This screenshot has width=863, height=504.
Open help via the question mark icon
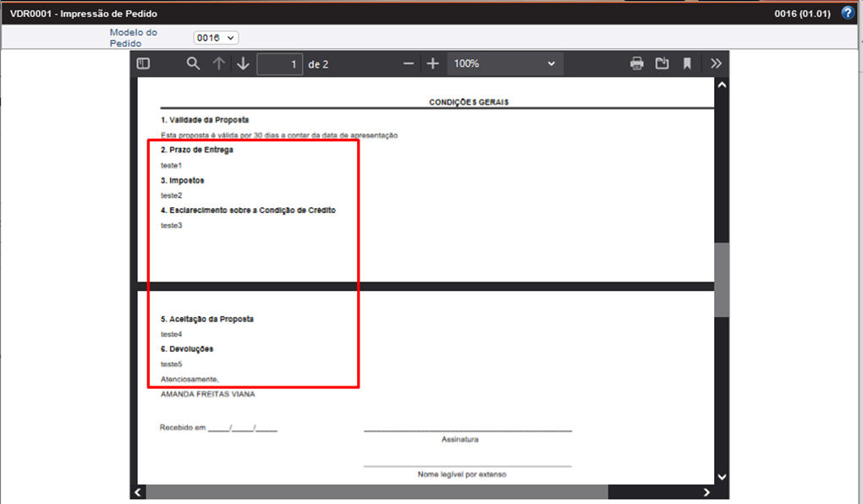(x=847, y=12)
